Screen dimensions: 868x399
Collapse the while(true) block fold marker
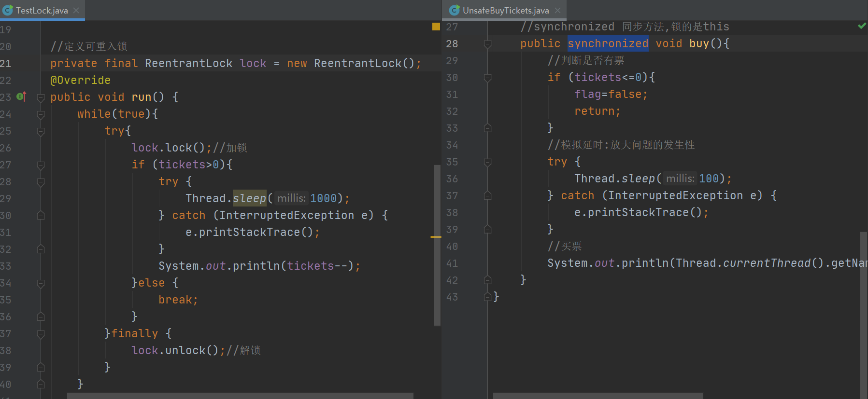[x=41, y=114]
